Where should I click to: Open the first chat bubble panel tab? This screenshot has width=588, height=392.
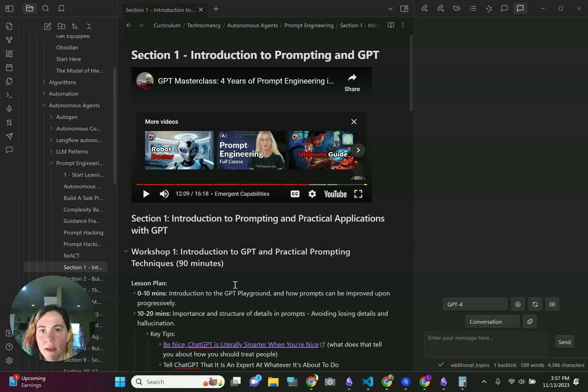click(504, 8)
